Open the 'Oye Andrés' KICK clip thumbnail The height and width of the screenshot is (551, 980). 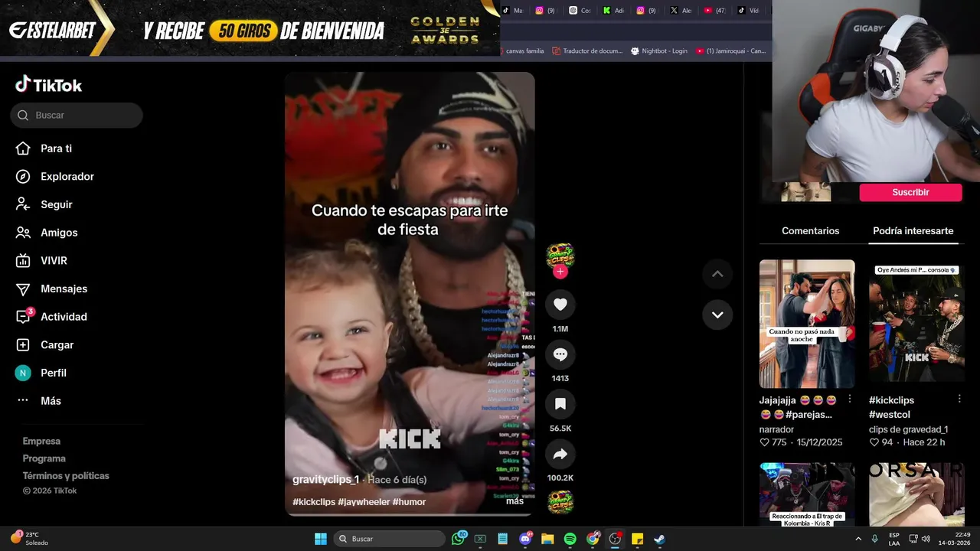tap(916, 324)
